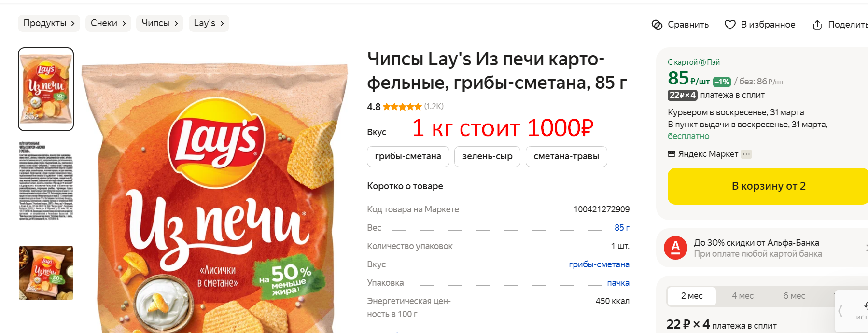
Task: Click the red Alfa-Bank logo icon
Action: pos(676,248)
